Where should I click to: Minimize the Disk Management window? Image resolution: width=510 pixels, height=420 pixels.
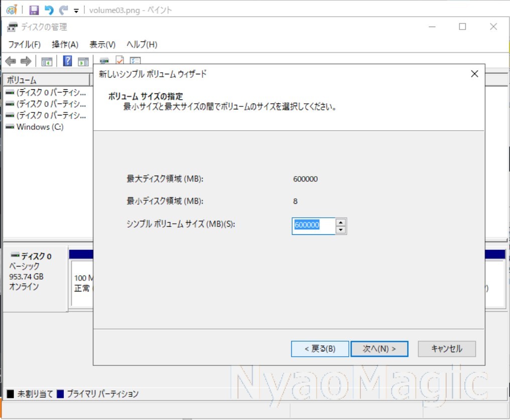point(432,27)
